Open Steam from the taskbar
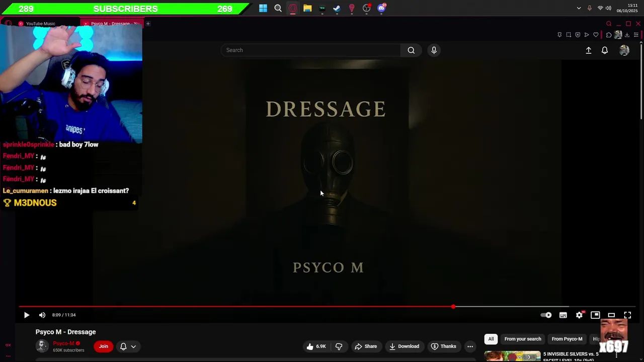Viewport: 644px width, 362px height. coord(337,8)
